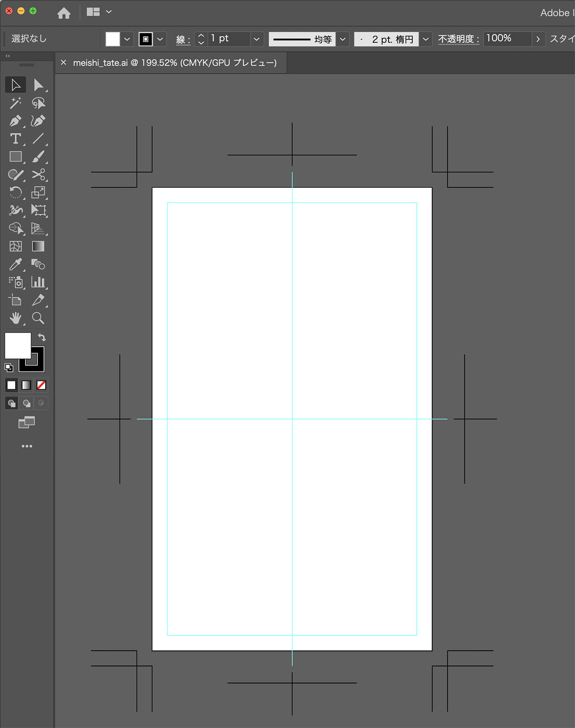Select the Blend tool
The image size is (575, 728).
click(x=38, y=264)
